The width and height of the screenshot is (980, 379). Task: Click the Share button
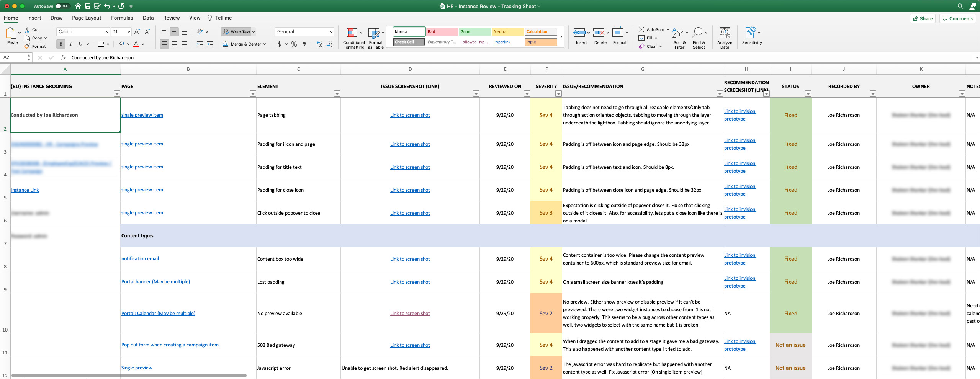(923, 18)
